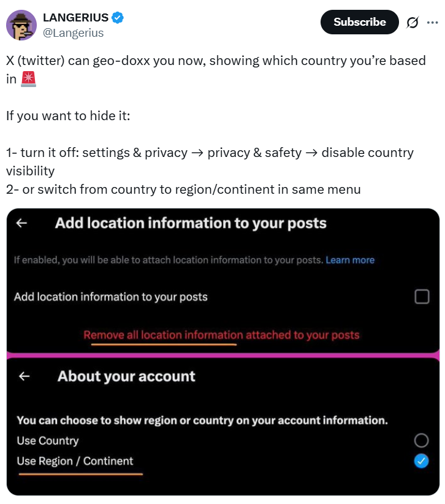The width and height of the screenshot is (445, 504).
Task: Click the blue checkmark beside Use Region
Action: click(x=421, y=461)
